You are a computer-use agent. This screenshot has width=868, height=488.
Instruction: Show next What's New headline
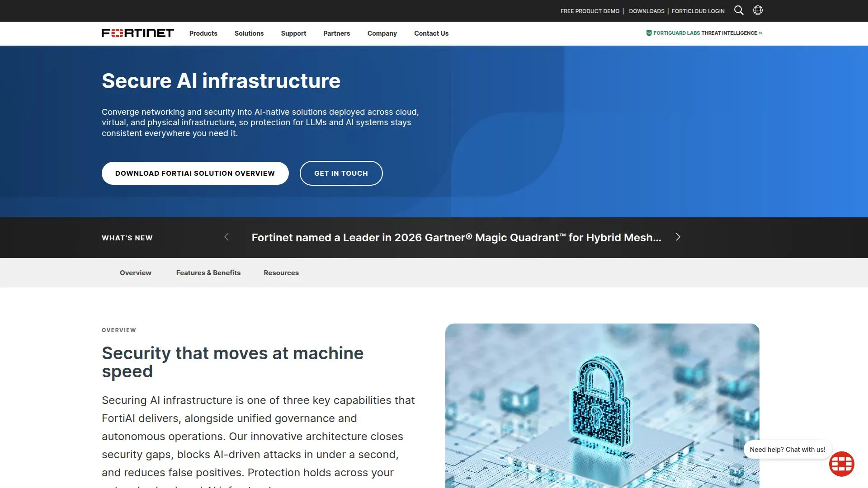678,237
